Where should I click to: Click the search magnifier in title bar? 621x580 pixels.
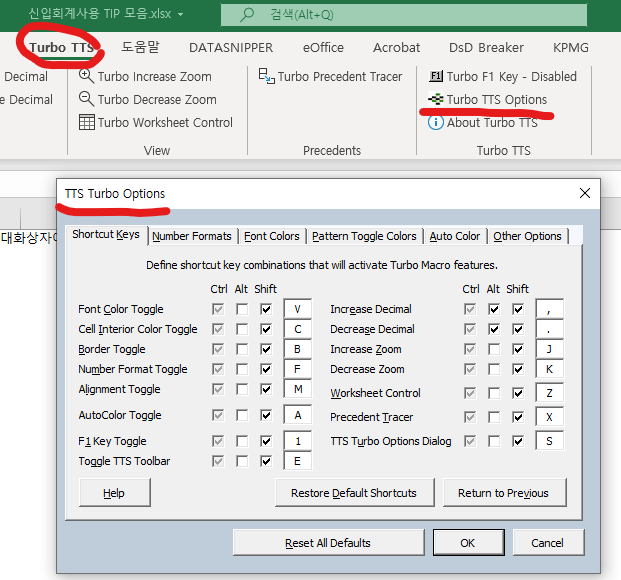pos(245,15)
